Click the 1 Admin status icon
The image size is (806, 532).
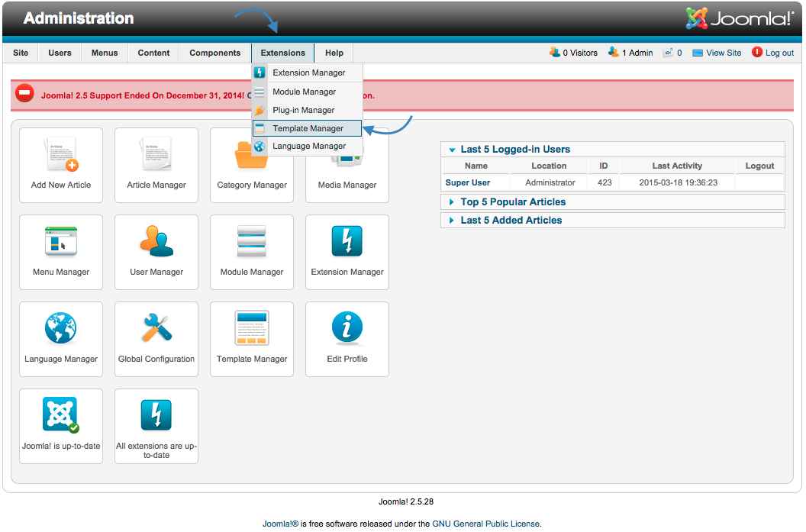click(613, 52)
